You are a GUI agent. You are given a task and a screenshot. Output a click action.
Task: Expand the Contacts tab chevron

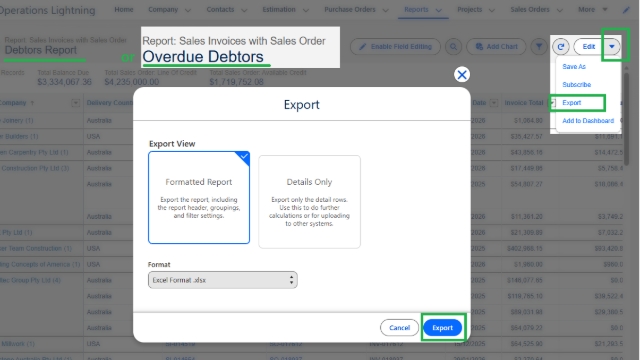pyautogui.click(x=244, y=10)
